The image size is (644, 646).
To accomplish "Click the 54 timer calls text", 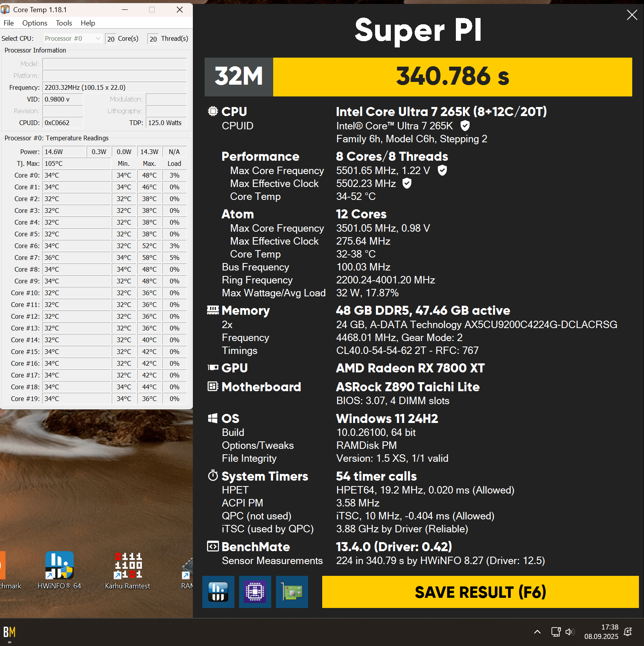I will point(376,476).
